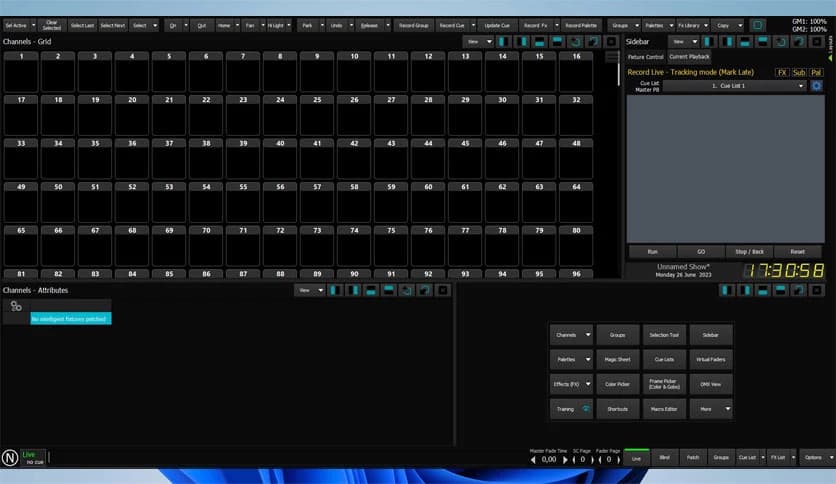
Task: Toggle the Pal record filter
Action: tap(816, 72)
